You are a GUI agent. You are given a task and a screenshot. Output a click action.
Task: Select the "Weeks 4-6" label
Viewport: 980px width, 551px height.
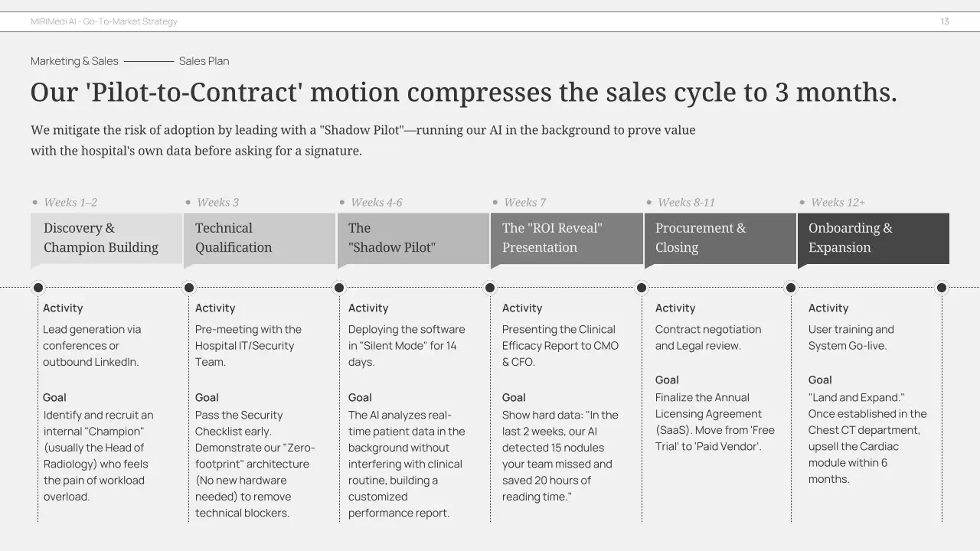pyautogui.click(x=376, y=202)
